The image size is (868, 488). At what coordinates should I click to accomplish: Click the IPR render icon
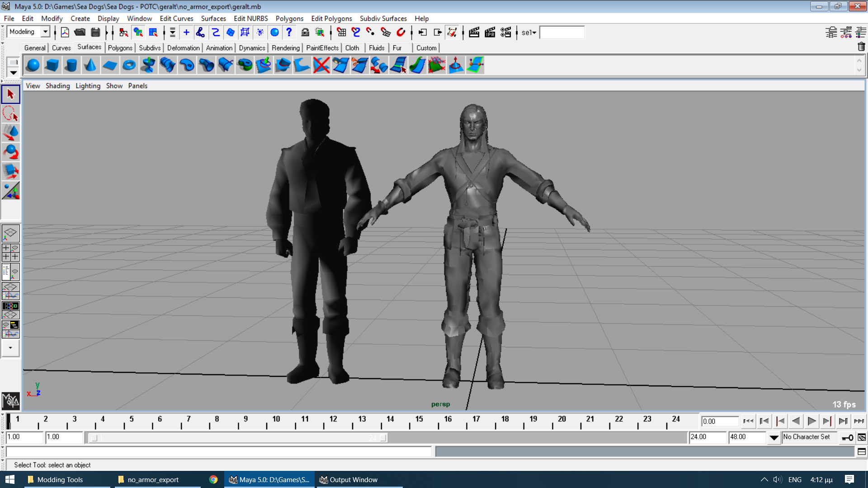(x=490, y=33)
